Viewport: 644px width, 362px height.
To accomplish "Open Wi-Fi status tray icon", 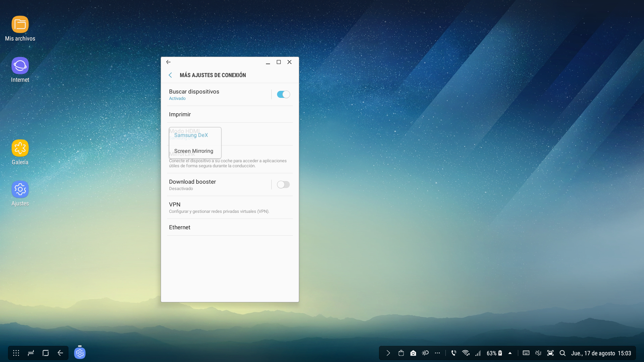I will tap(466, 353).
